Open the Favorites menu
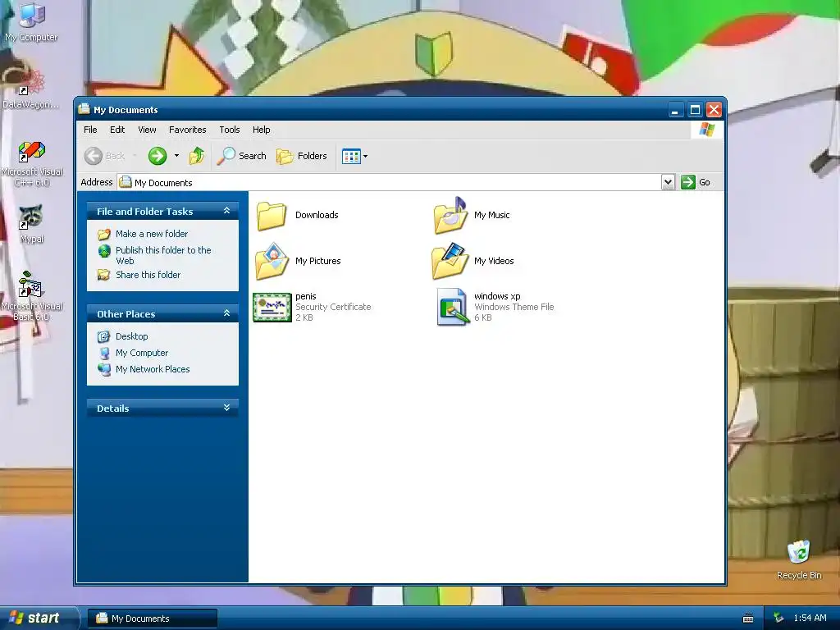 tap(188, 130)
